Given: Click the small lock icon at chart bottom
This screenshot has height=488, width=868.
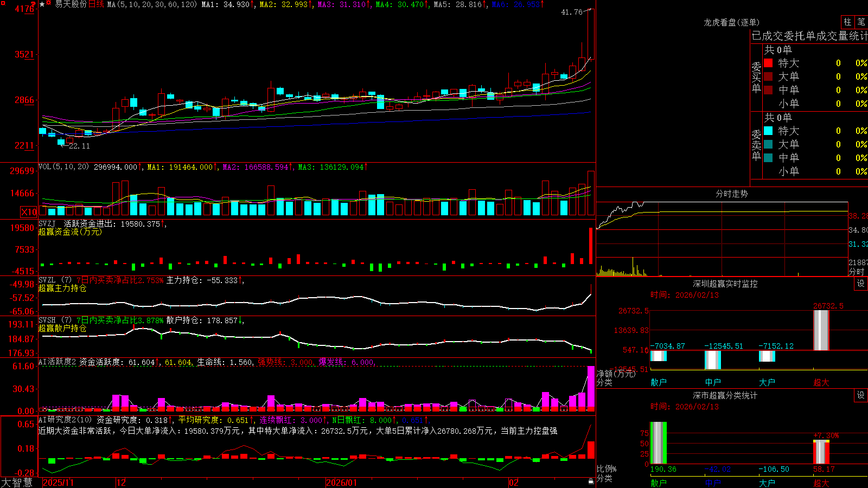Looking at the screenshot, I should click(x=591, y=481).
